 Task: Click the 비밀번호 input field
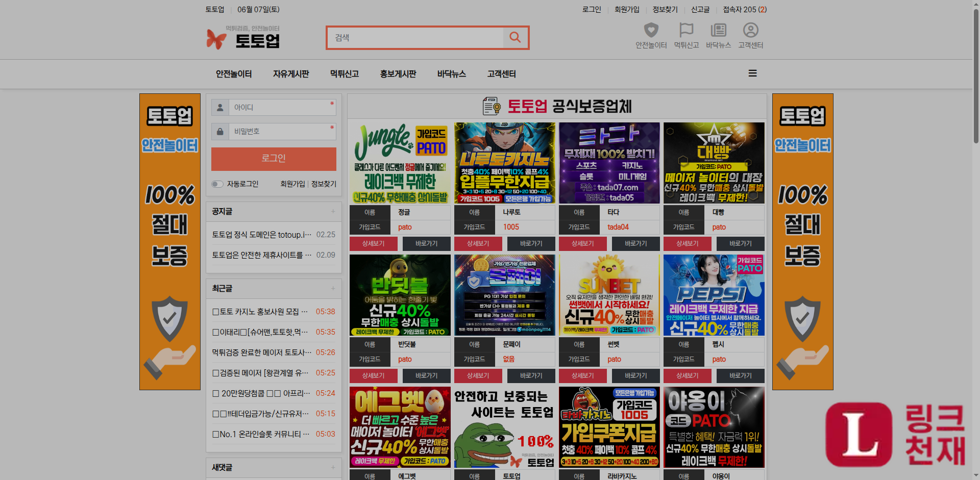point(282,131)
